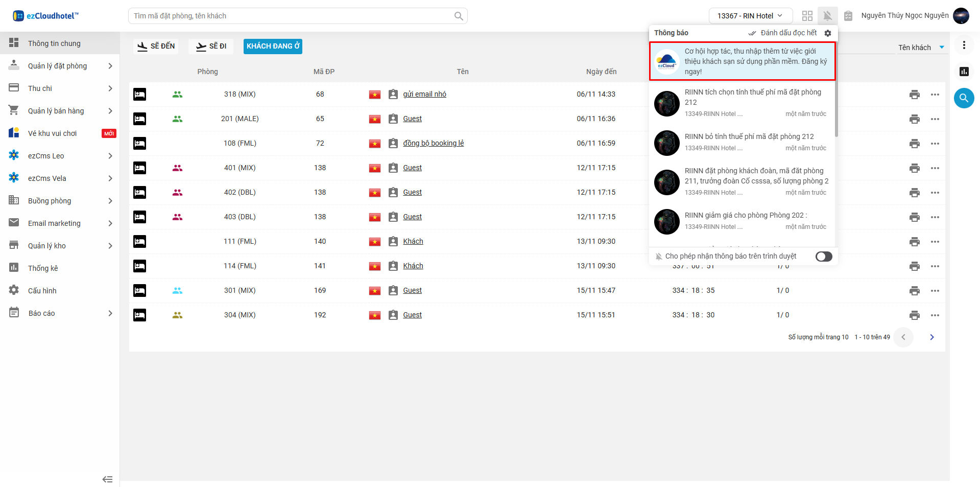Screen dimensions: 980x487
Task: Open the RIN Hotel selector dropdown
Action: coord(750,16)
